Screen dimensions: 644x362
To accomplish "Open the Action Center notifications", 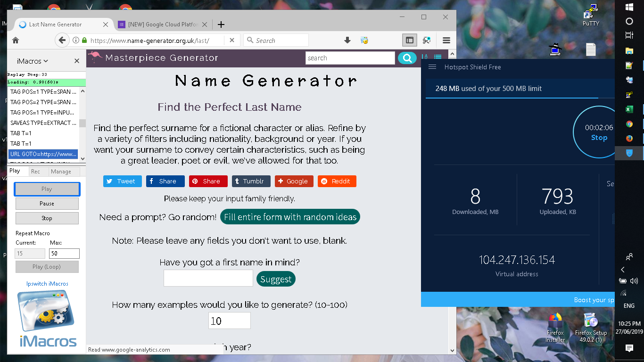I will point(629,348).
